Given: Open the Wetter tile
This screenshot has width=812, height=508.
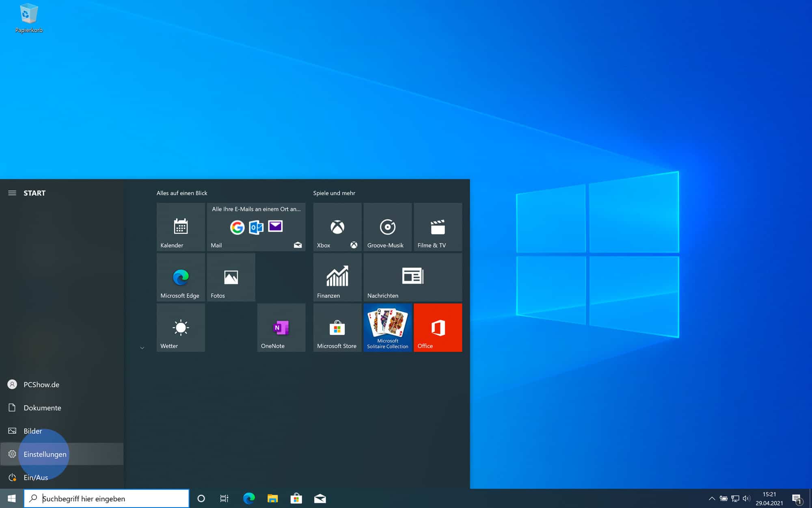Looking at the screenshot, I should click(181, 328).
